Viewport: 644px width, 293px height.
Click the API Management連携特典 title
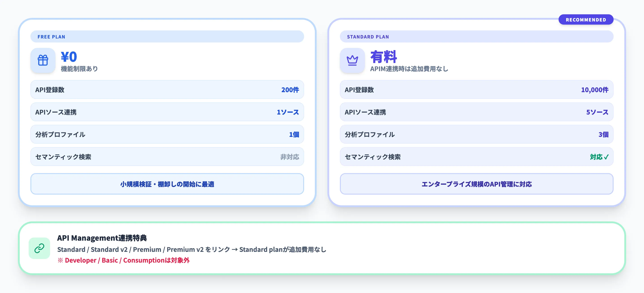102,238
